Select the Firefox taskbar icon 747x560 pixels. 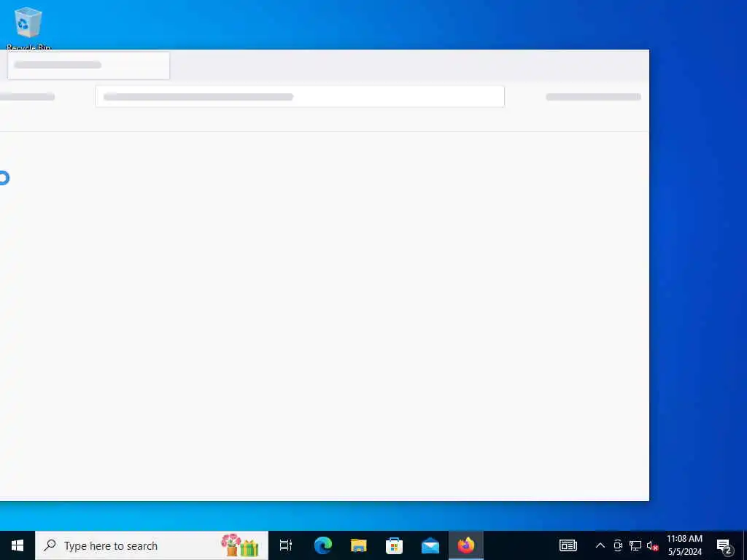pyautogui.click(x=466, y=545)
